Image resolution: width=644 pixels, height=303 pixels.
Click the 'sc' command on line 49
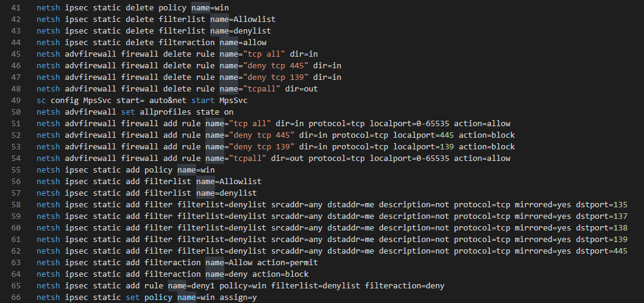(41, 100)
